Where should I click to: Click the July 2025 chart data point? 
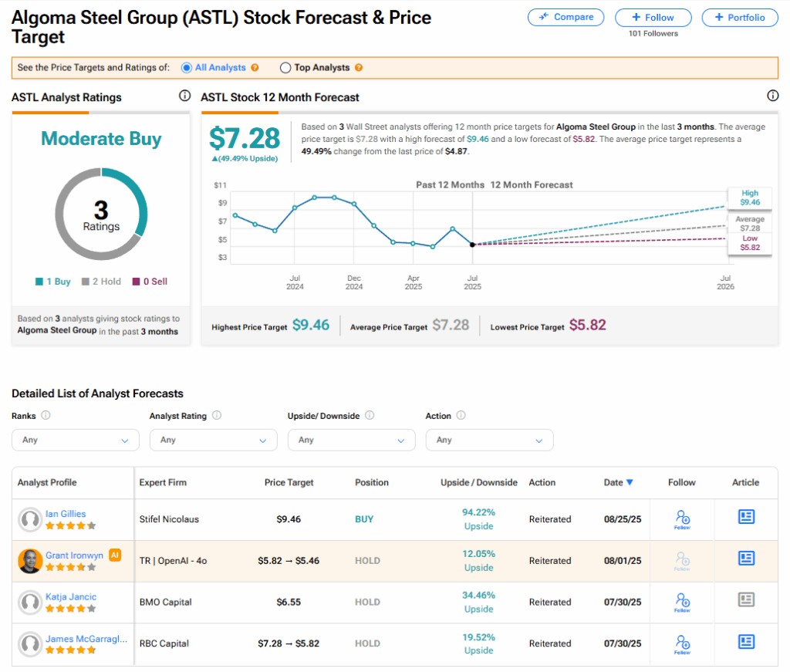point(472,245)
